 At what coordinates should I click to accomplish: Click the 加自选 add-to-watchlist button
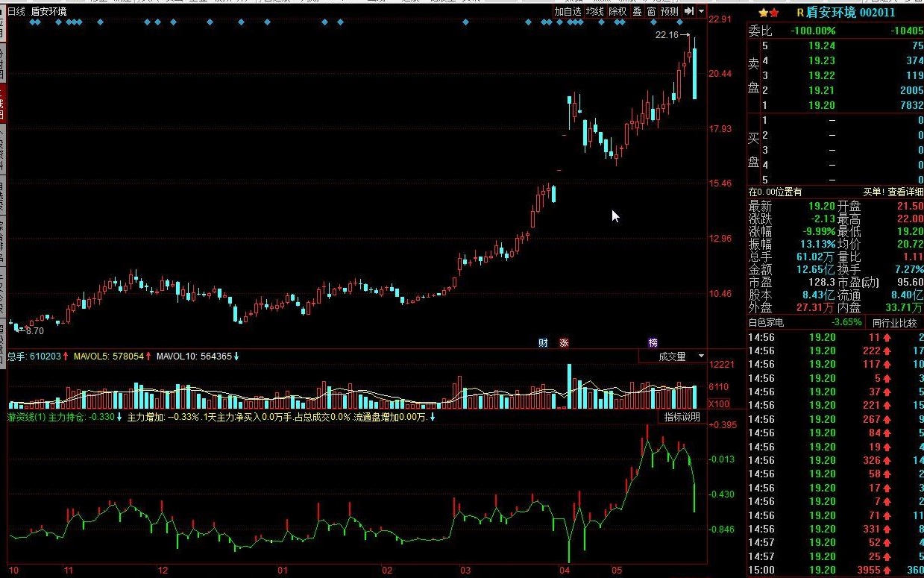point(568,11)
